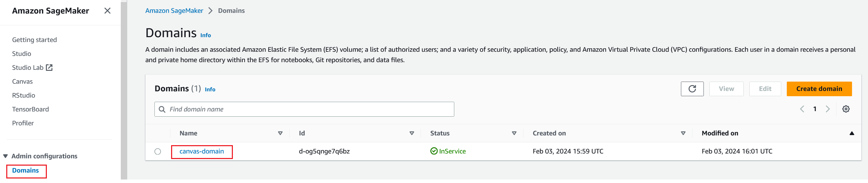This screenshot has height=183, width=868.
Task: Sort the Name column dropdown arrow
Action: (x=280, y=133)
